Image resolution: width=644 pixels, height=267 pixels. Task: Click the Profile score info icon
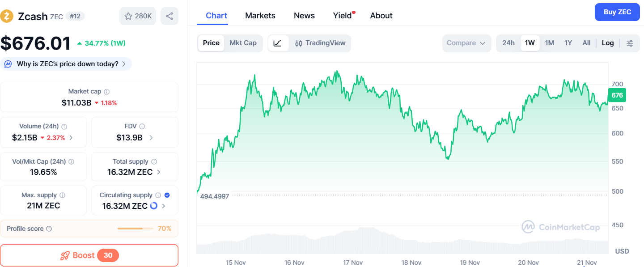pyautogui.click(x=49, y=229)
